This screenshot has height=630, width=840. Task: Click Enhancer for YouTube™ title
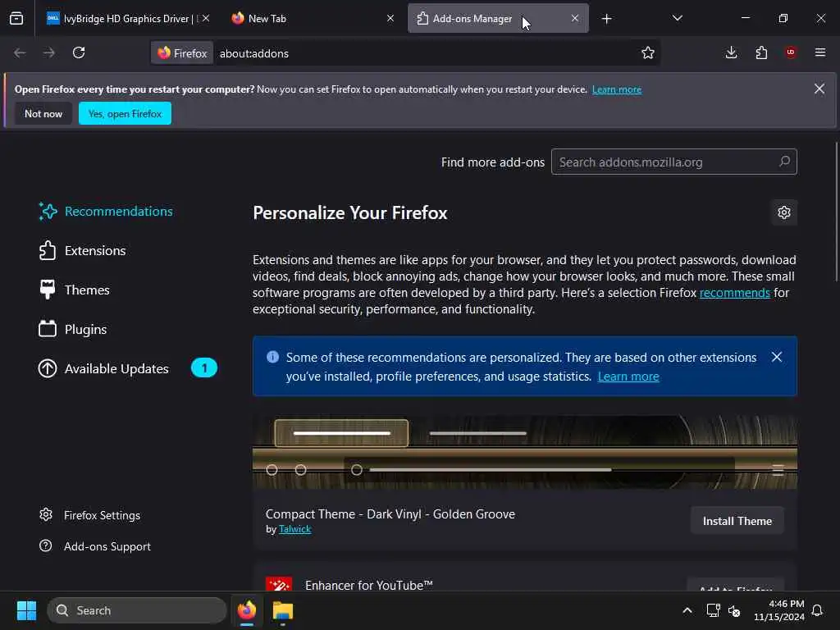tap(368, 585)
